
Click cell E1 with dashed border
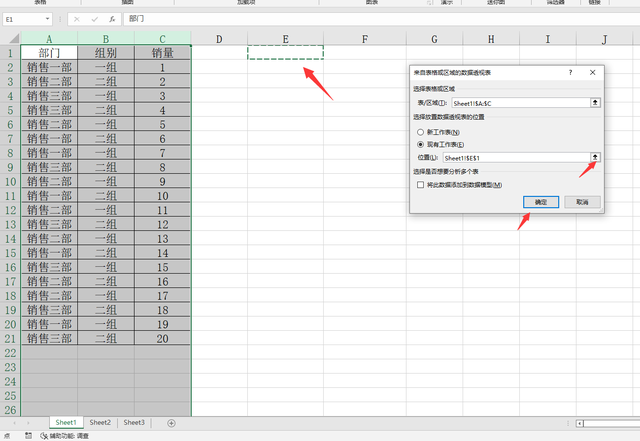(x=285, y=53)
